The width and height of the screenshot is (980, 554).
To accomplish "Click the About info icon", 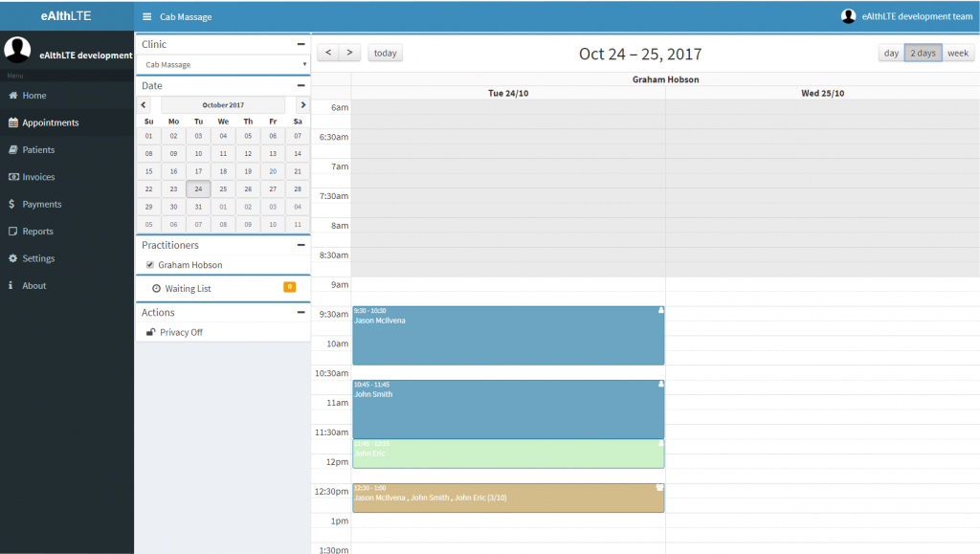I will tap(11, 285).
